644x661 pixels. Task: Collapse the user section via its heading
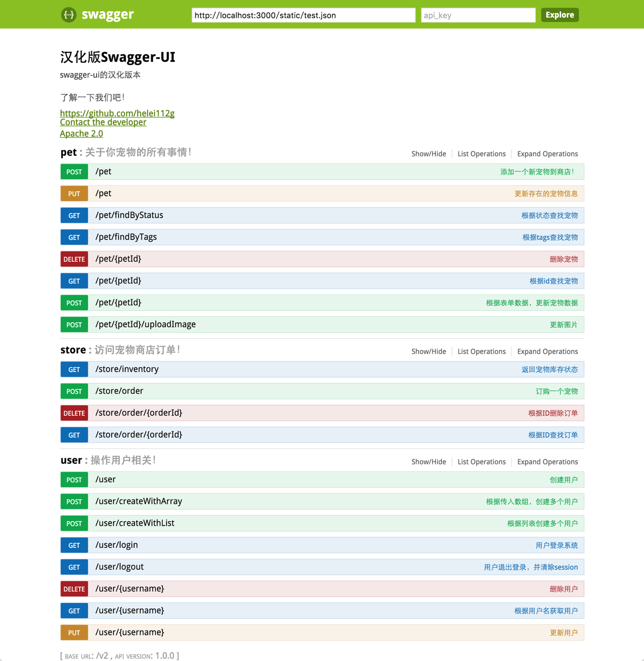tap(71, 461)
